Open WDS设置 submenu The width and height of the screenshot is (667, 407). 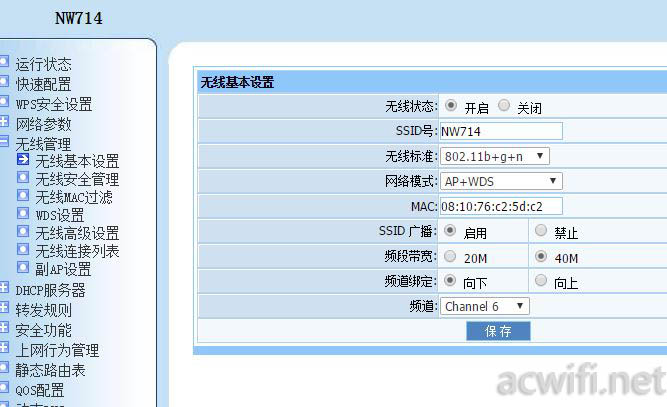(x=60, y=215)
